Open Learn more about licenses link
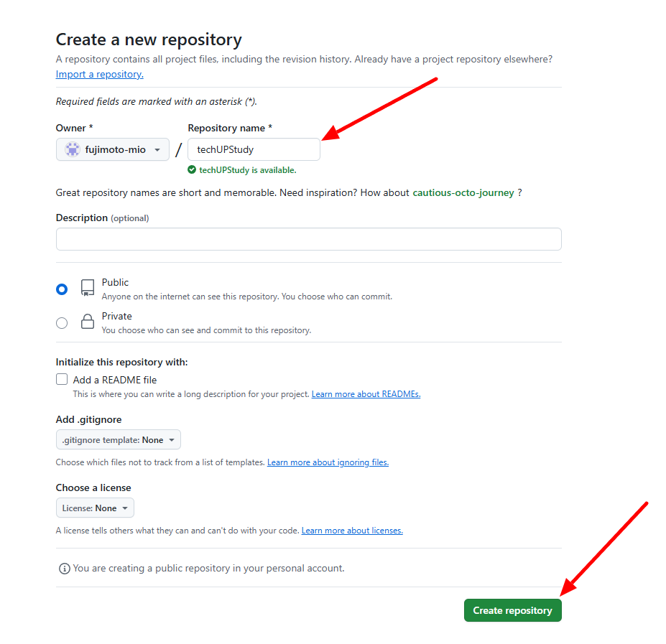 [352, 531]
